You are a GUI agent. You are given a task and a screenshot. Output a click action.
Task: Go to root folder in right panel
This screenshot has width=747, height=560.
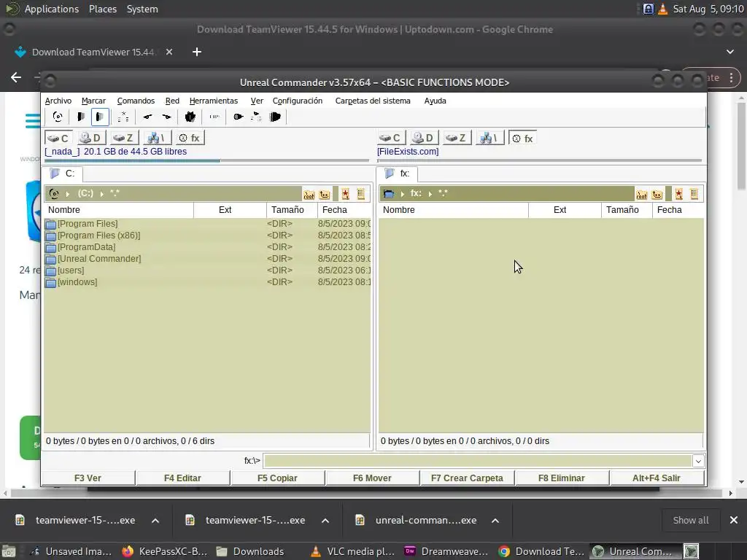coord(642,194)
